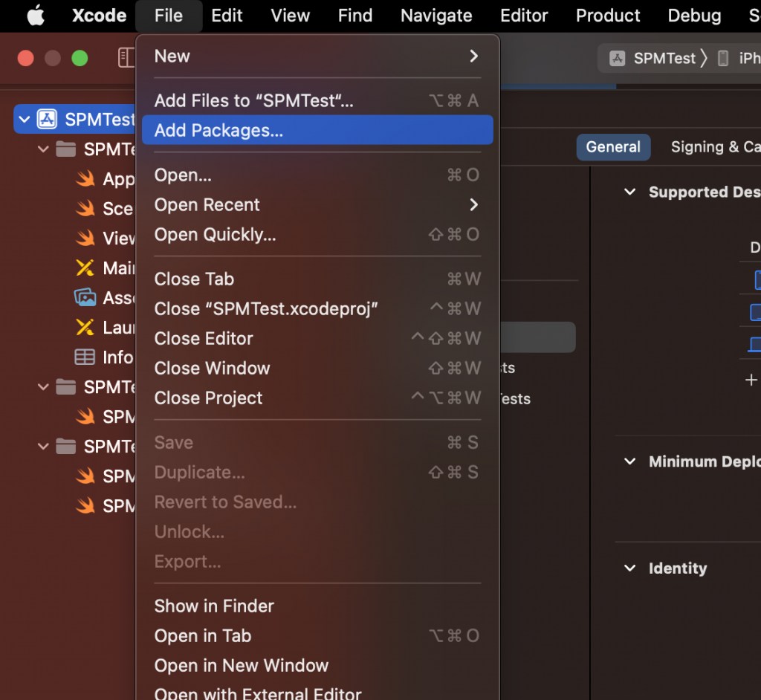The width and height of the screenshot is (761, 700).
Task: Open the View menu
Action: (x=291, y=16)
